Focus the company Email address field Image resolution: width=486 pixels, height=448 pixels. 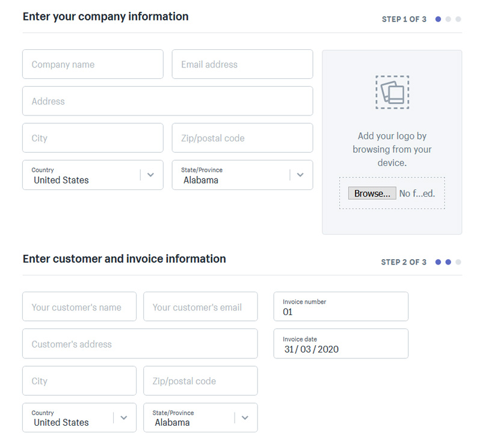click(x=242, y=64)
